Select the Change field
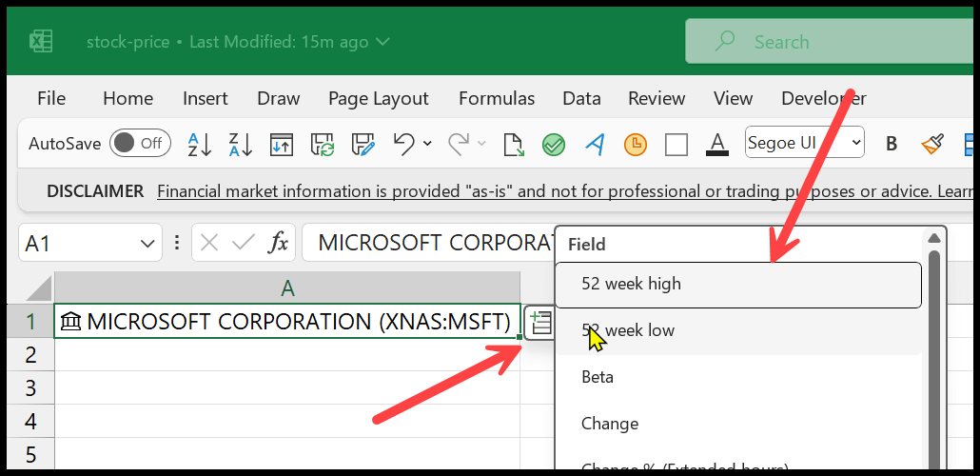This screenshot has height=476, width=980. (738, 424)
